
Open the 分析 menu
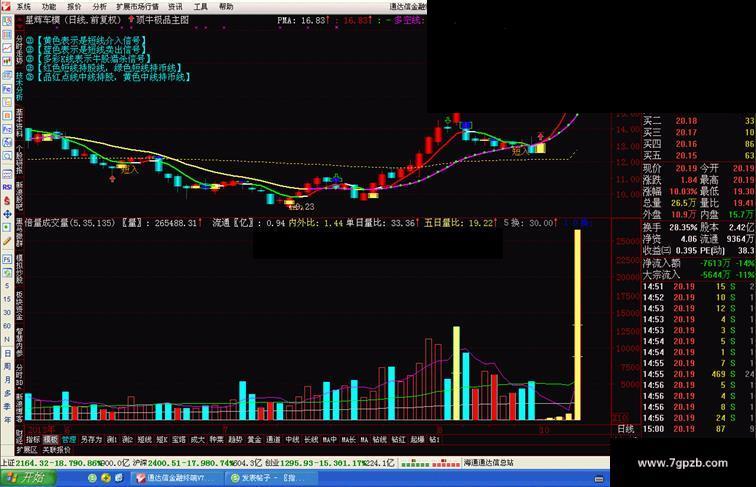pyautogui.click(x=99, y=6)
